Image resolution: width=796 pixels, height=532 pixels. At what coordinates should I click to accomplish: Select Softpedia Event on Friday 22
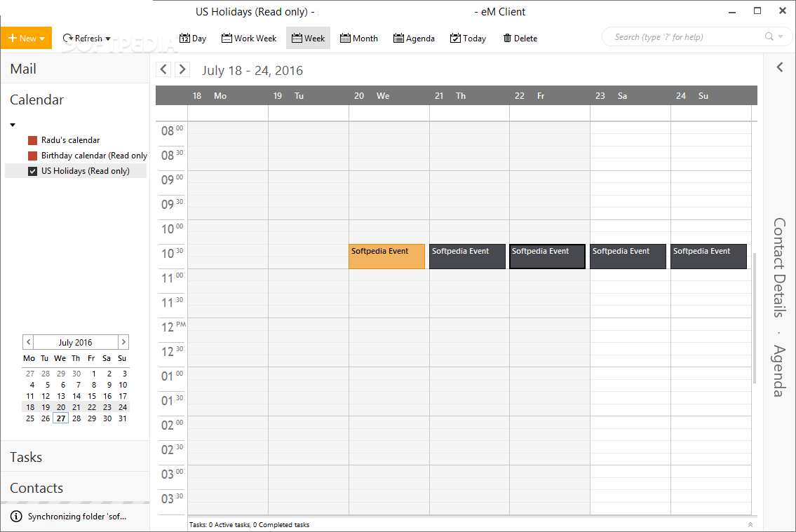547,256
